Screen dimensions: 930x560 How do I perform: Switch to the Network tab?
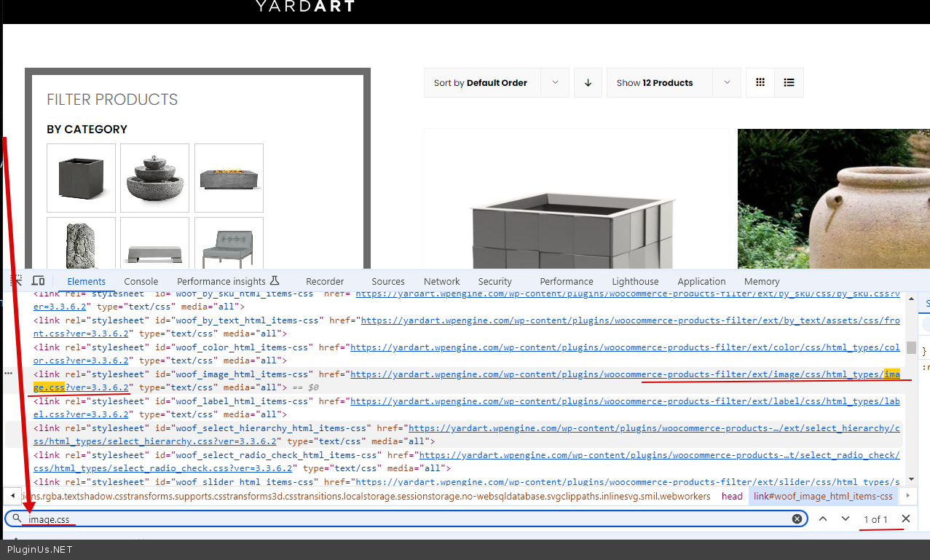coord(441,282)
